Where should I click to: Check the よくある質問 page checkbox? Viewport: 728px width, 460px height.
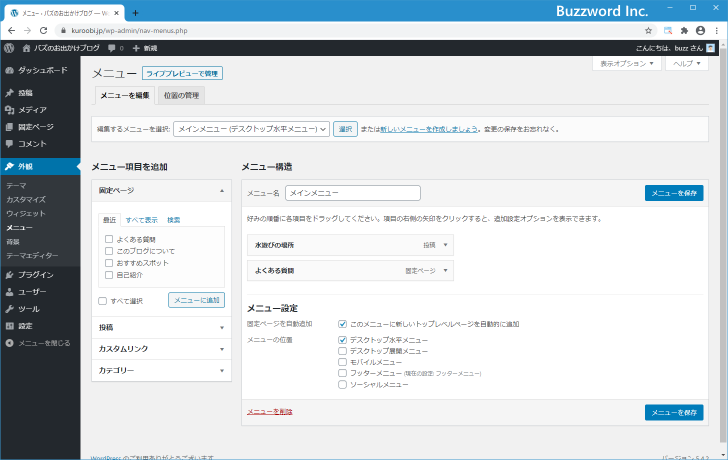click(108, 239)
